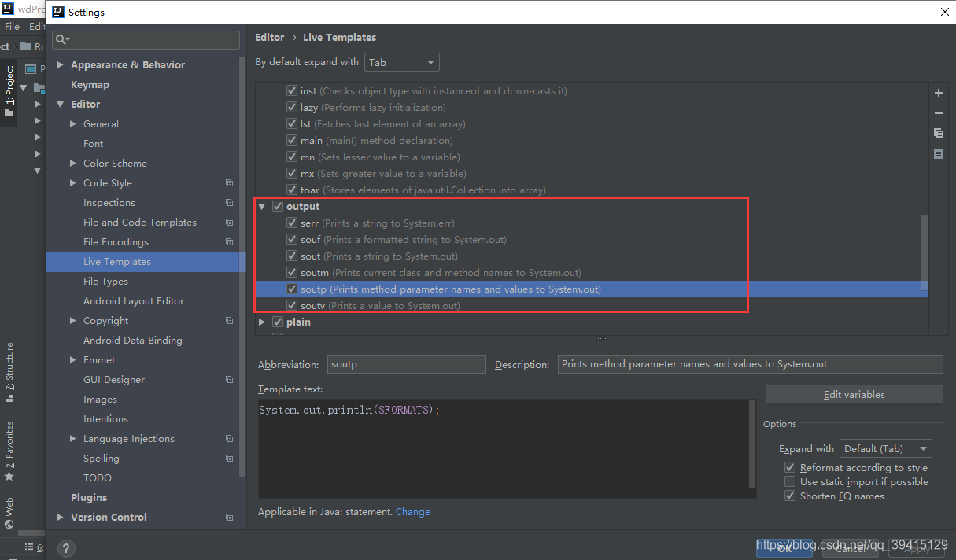956x560 pixels.
Task: Toggle the serr template checkbox
Action: point(292,223)
